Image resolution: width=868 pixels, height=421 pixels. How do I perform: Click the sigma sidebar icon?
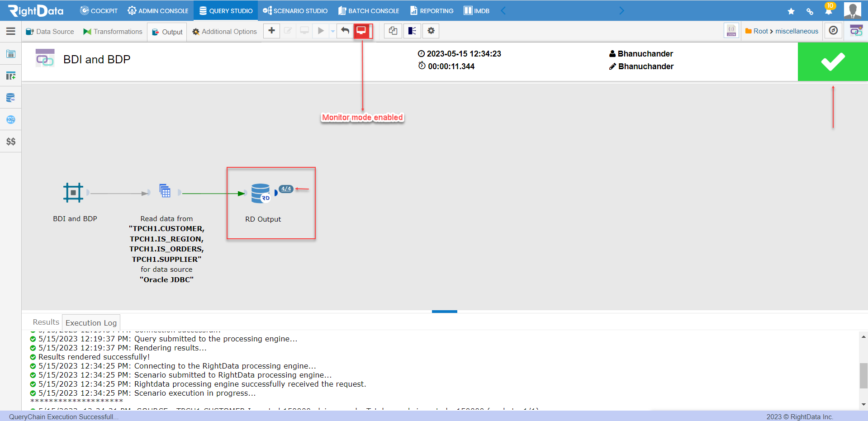10,119
